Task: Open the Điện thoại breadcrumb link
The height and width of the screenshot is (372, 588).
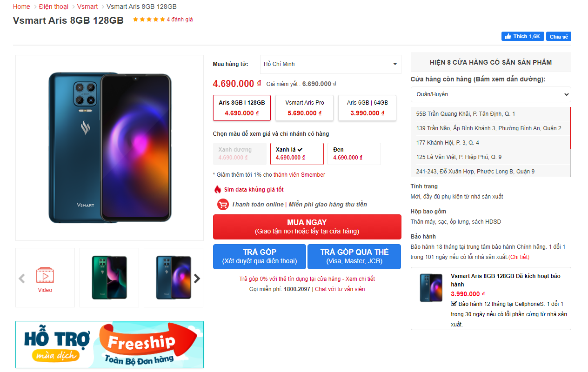Action: coord(53,7)
